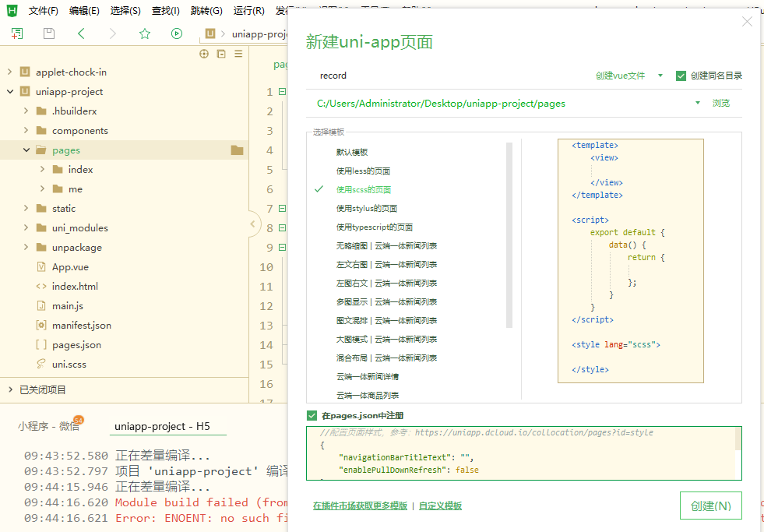764x532 pixels.
Task: Select the App.vue file
Action: 71,267
